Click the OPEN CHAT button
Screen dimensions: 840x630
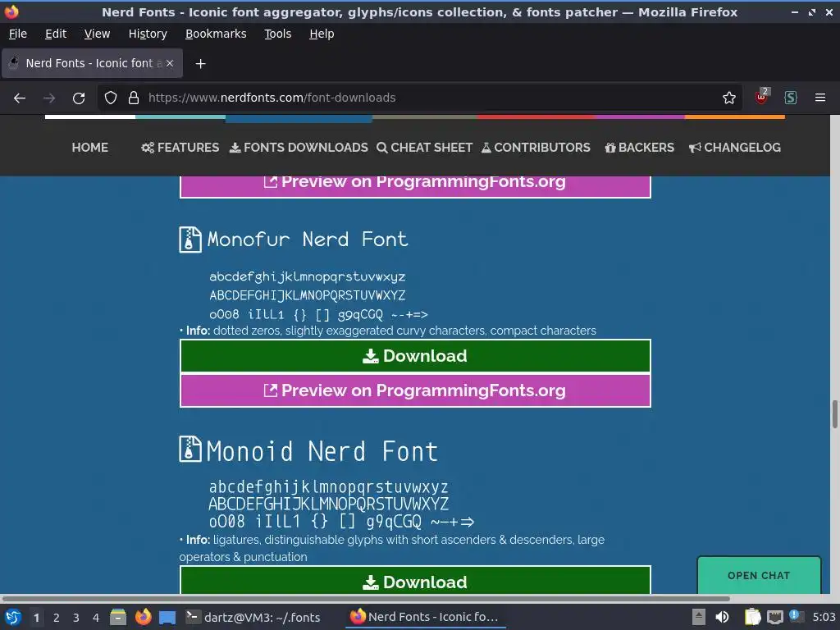(x=759, y=575)
